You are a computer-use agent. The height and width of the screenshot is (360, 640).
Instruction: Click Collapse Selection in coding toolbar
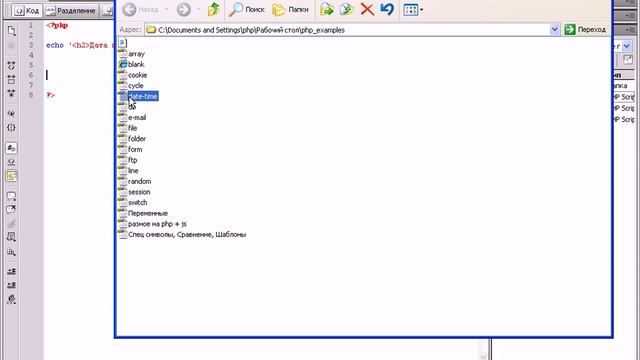(11, 80)
